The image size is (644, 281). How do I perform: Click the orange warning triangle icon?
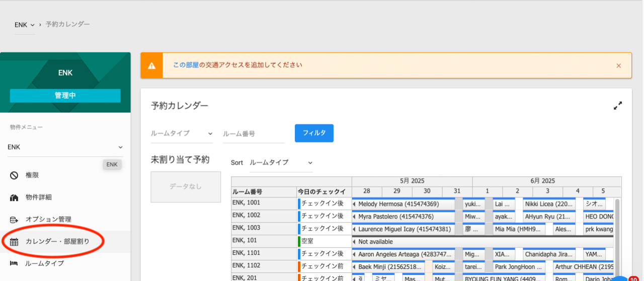(x=151, y=65)
